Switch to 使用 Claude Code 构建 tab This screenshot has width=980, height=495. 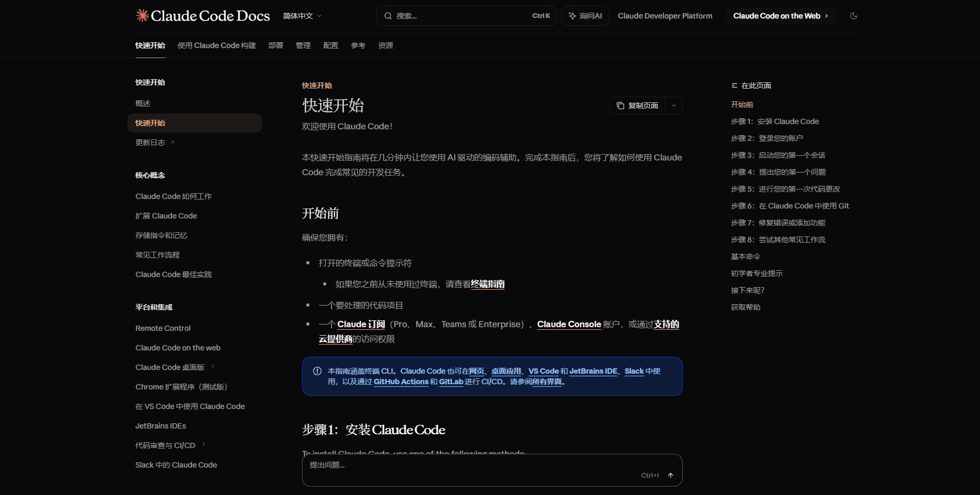coord(216,45)
